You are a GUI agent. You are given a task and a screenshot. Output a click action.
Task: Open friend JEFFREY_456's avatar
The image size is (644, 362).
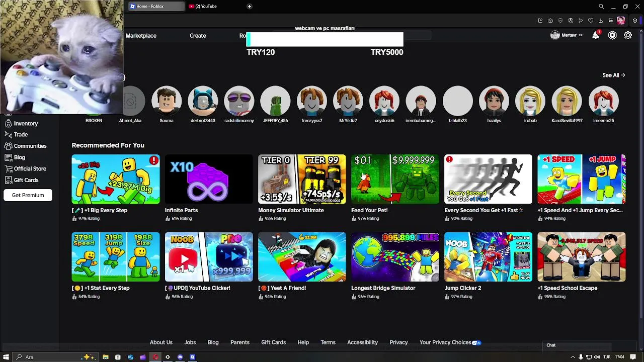point(275,101)
